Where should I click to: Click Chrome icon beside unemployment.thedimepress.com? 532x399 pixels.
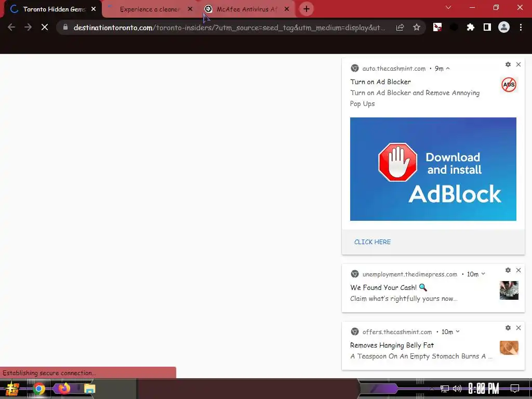354,274
